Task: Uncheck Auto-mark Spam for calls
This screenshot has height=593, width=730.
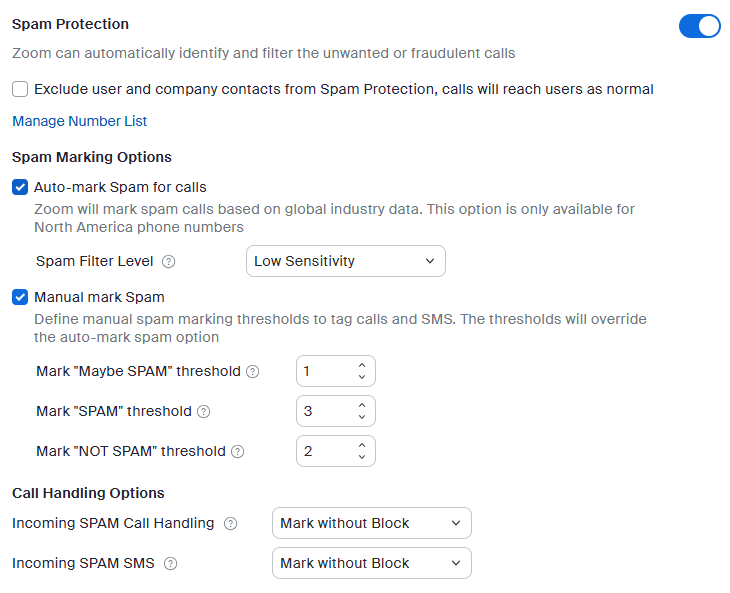Action: [x=20, y=187]
